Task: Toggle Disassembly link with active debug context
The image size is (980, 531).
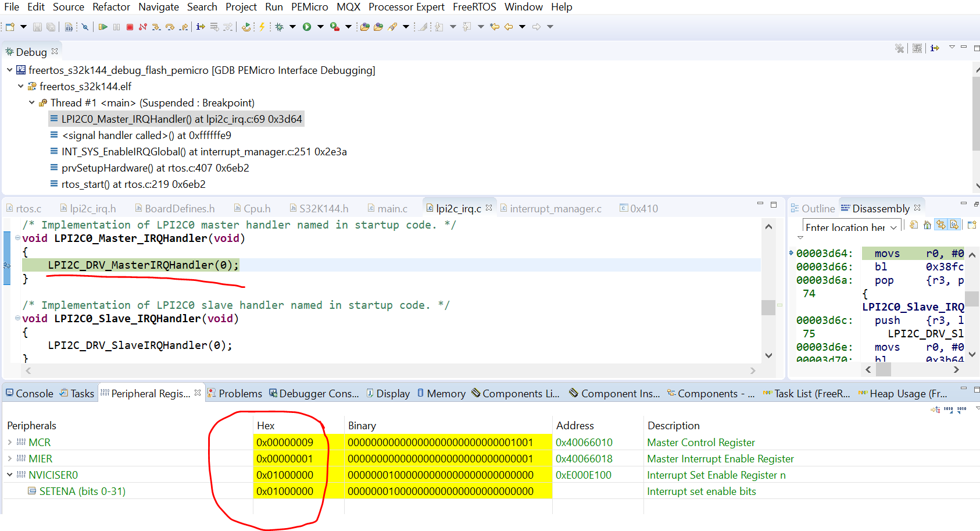Action: coord(941,224)
